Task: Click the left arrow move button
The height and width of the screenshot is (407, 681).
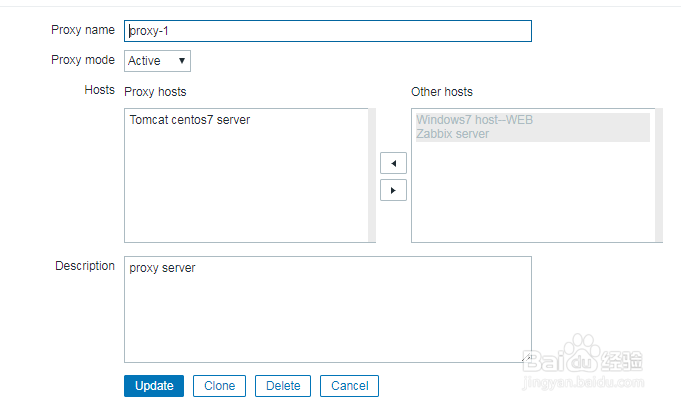Action: click(393, 163)
